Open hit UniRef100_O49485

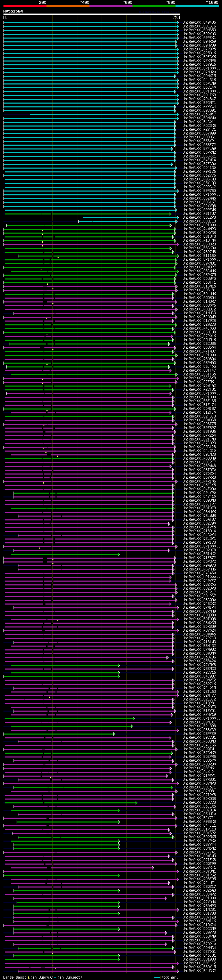pos(199,23)
